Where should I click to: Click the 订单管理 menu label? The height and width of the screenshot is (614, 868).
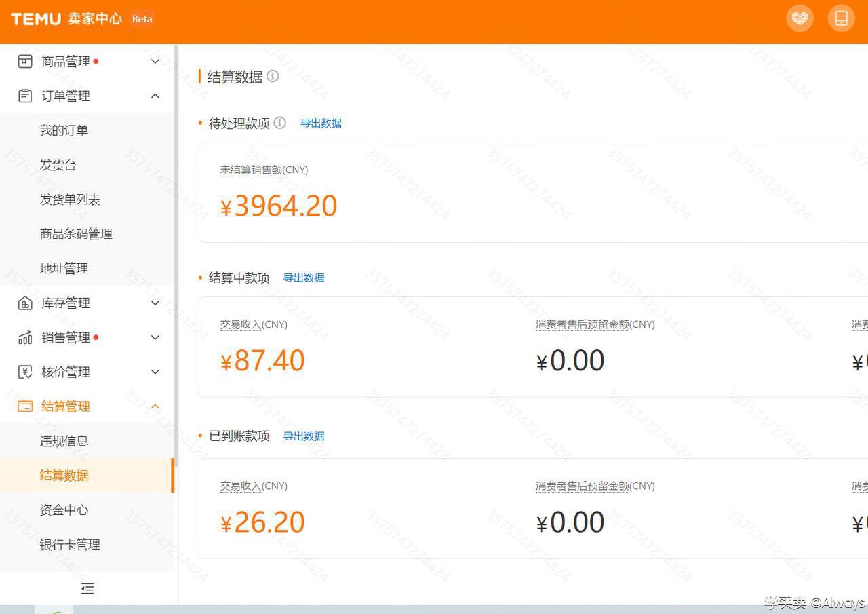click(x=66, y=96)
